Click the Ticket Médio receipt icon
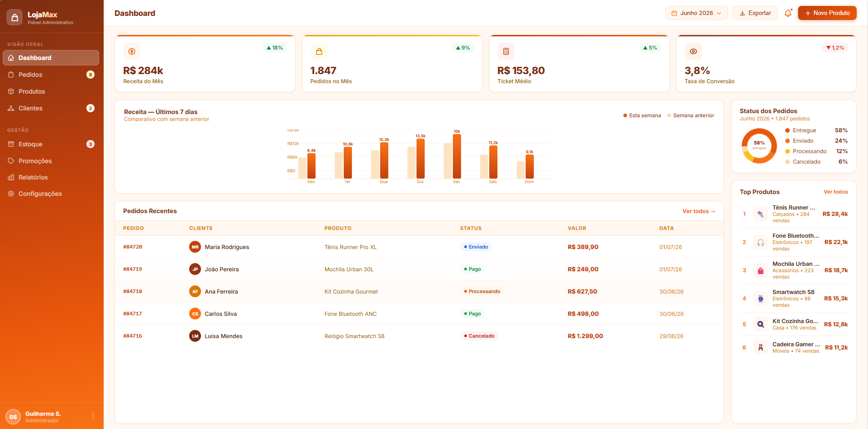Viewport: 868px width, 429px height. click(x=506, y=51)
